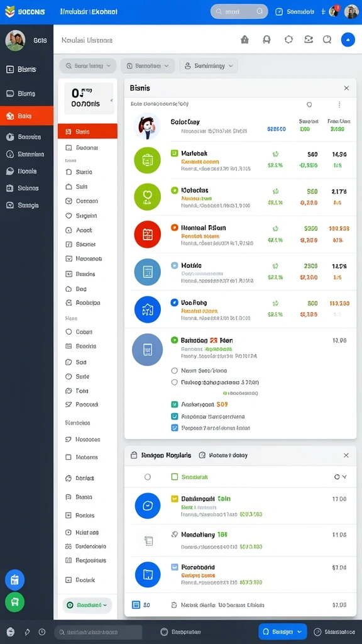362x644 pixels.
Task: Check the empty green Snodetak checkbox
Action: click(174, 477)
